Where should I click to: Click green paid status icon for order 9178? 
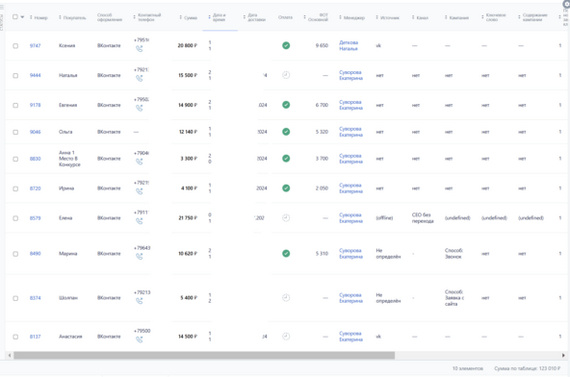[286, 105]
